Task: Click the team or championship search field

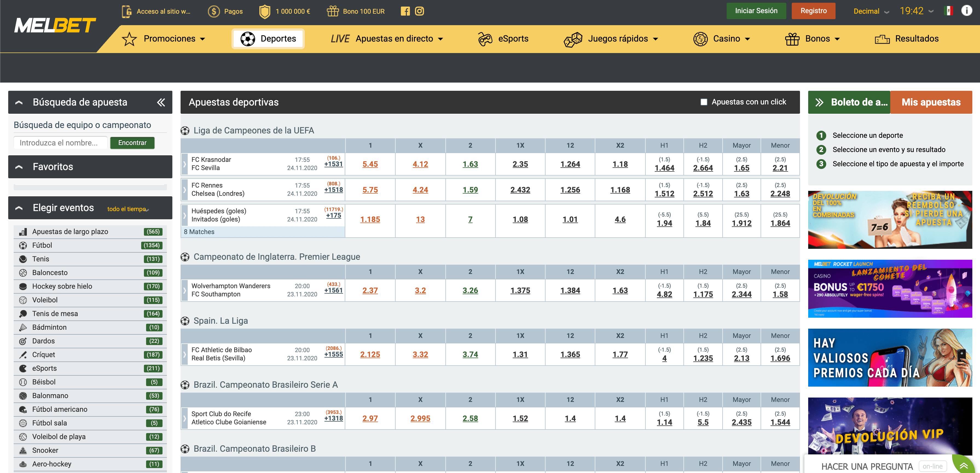Action: 60,143
